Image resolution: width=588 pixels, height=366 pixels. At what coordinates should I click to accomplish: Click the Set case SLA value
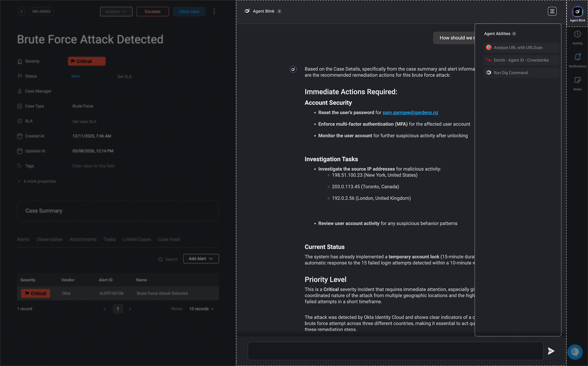pos(84,121)
